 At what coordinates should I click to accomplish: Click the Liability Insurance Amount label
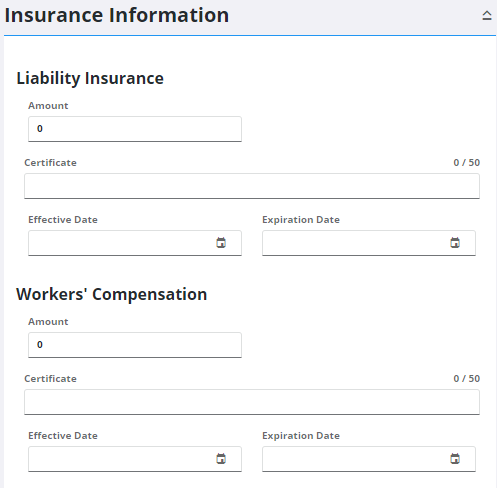coord(48,106)
